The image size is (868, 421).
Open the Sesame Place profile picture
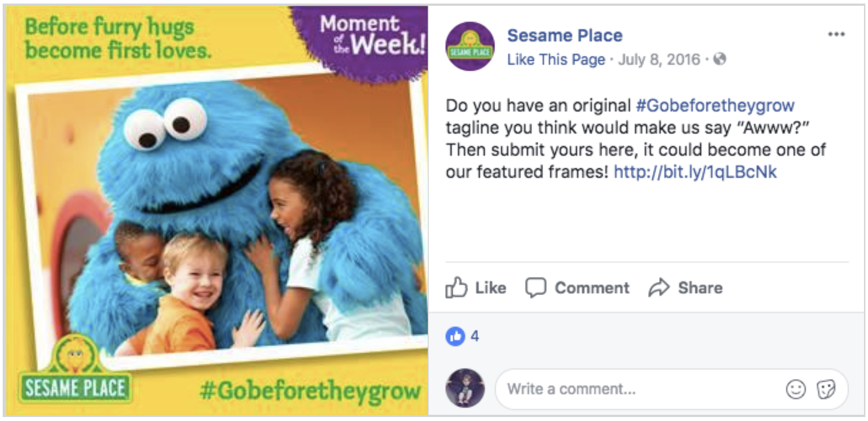(470, 47)
